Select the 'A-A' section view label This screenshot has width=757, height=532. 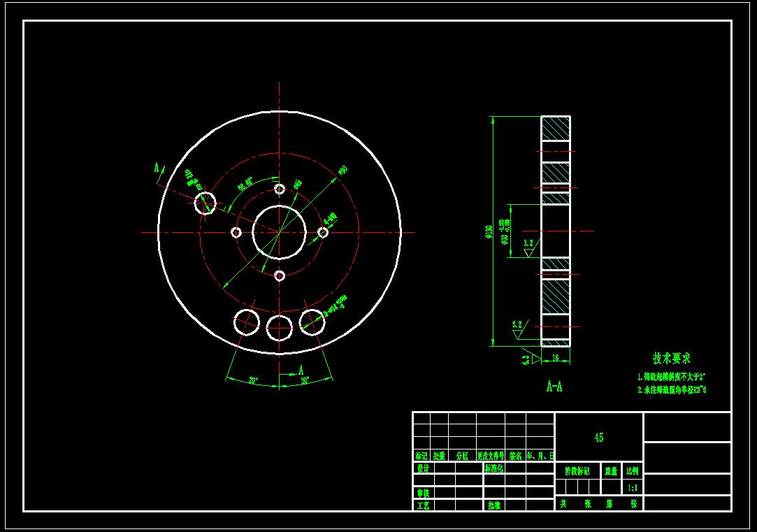(554, 387)
